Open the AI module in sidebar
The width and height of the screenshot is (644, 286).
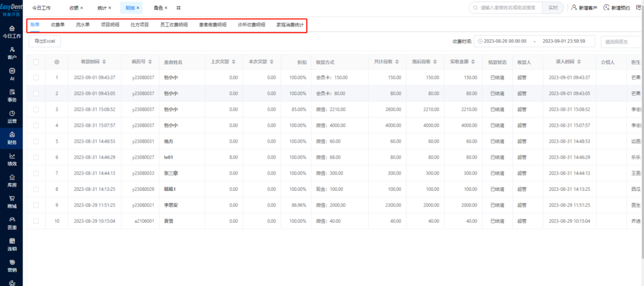(x=12, y=75)
